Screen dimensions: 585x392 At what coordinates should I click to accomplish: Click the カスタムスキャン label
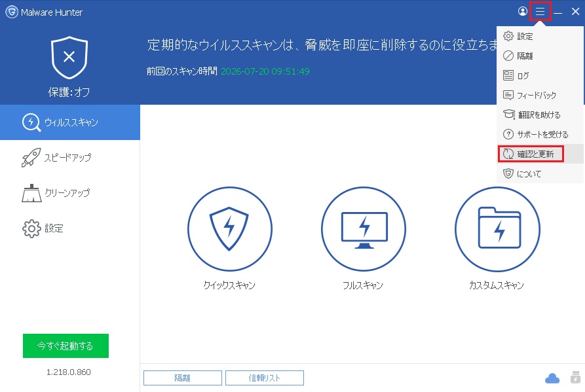tap(497, 285)
